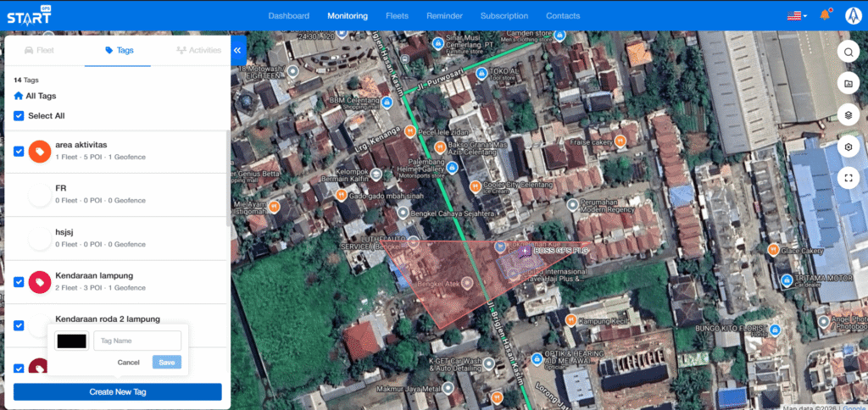The width and height of the screenshot is (868, 410).
Task: Click the Tag Name input field
Action: pyautogui.click(x=136, y=341)
